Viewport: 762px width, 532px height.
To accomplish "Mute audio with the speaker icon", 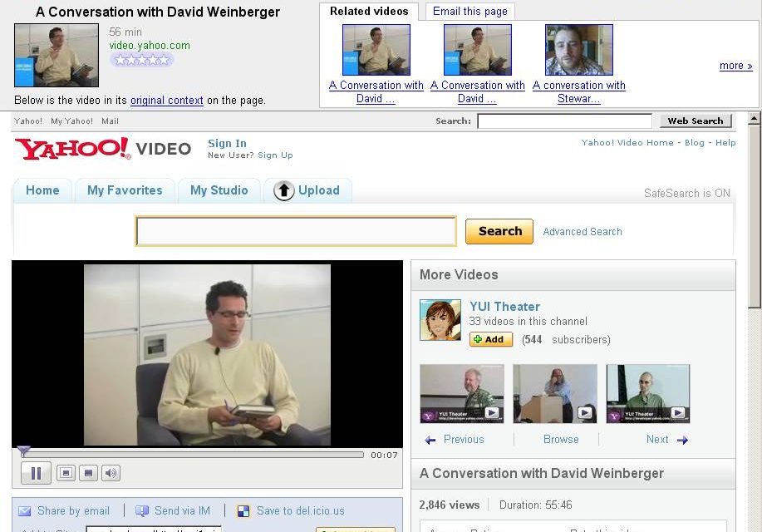I will [x=111, y=473].
